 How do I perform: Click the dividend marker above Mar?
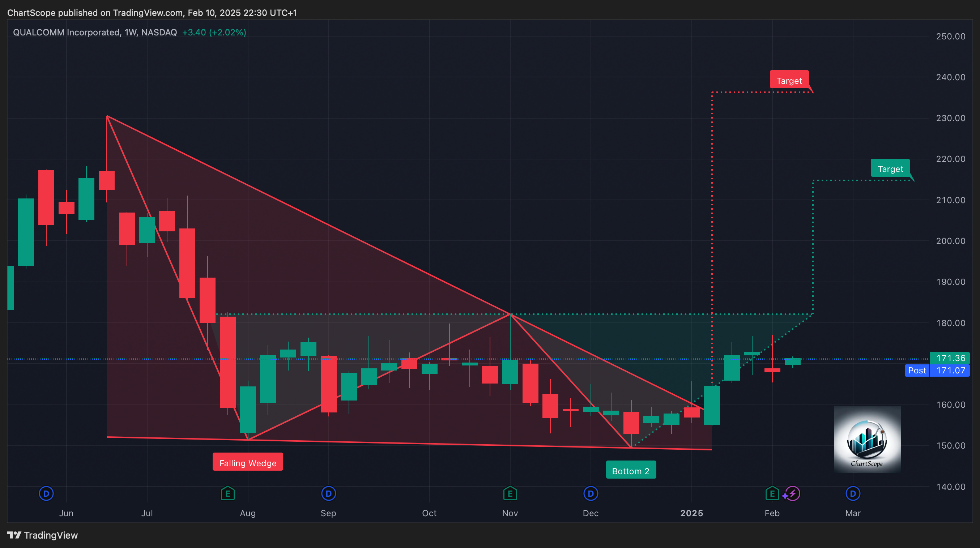click(853, 494)
